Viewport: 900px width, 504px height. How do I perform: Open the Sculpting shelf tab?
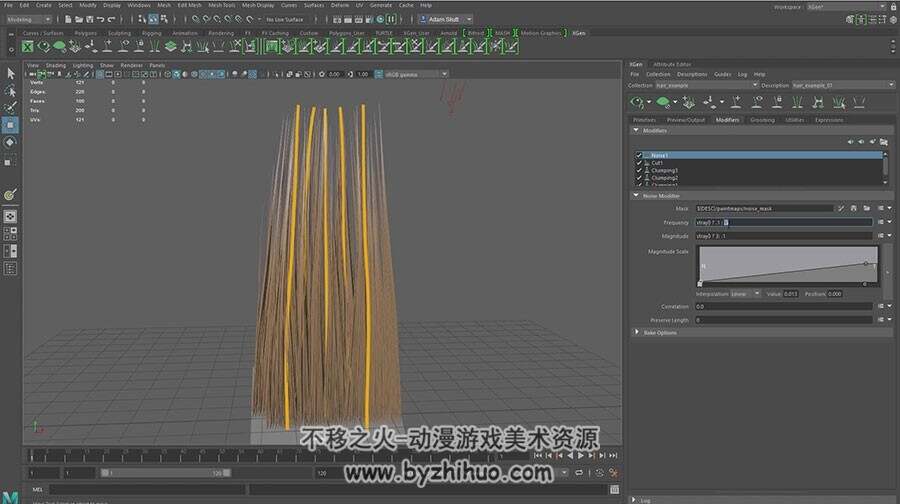[119, 33]
